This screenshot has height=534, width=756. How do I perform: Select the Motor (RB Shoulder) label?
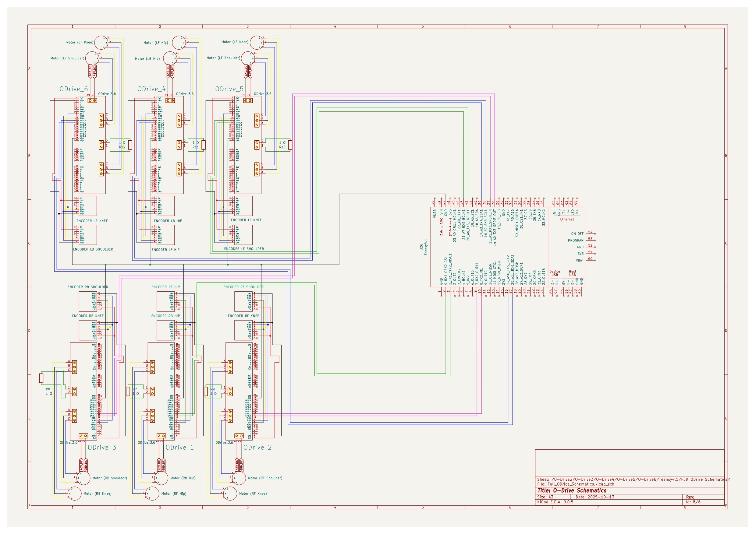[110, 478]
